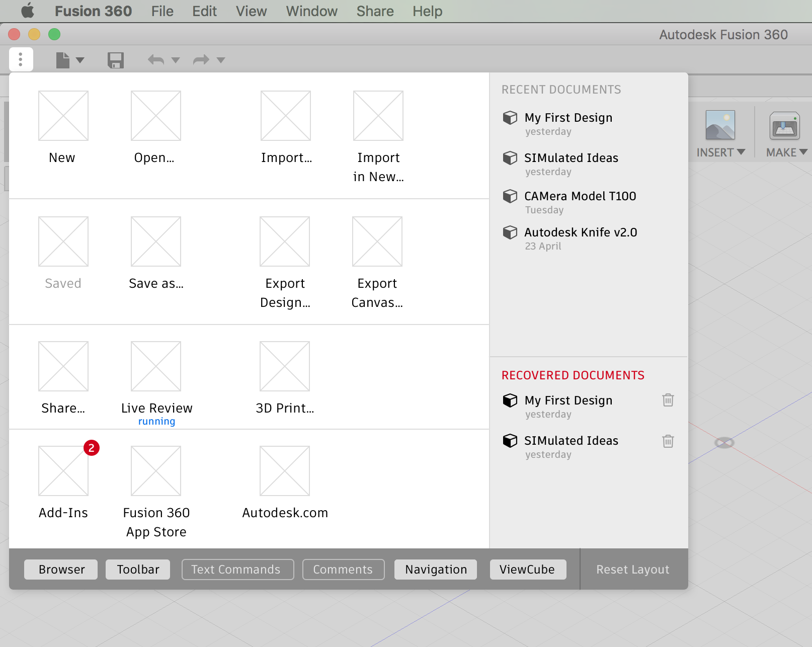Click the new document file icon

(63, 60)
